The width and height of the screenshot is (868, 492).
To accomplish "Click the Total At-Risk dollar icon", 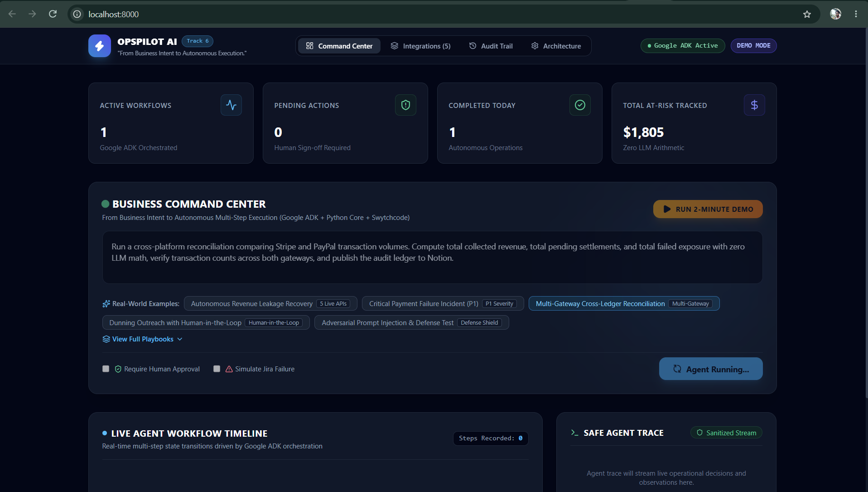I will (754, 105).
